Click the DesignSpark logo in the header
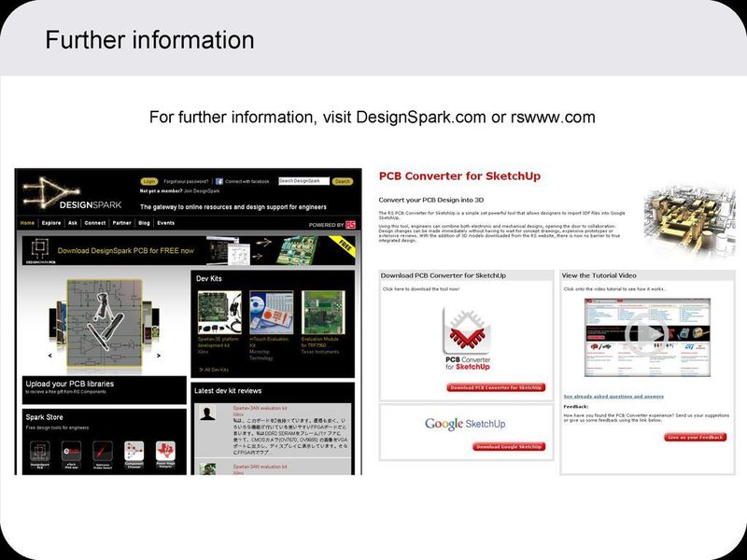 click(x=72, y=194)
